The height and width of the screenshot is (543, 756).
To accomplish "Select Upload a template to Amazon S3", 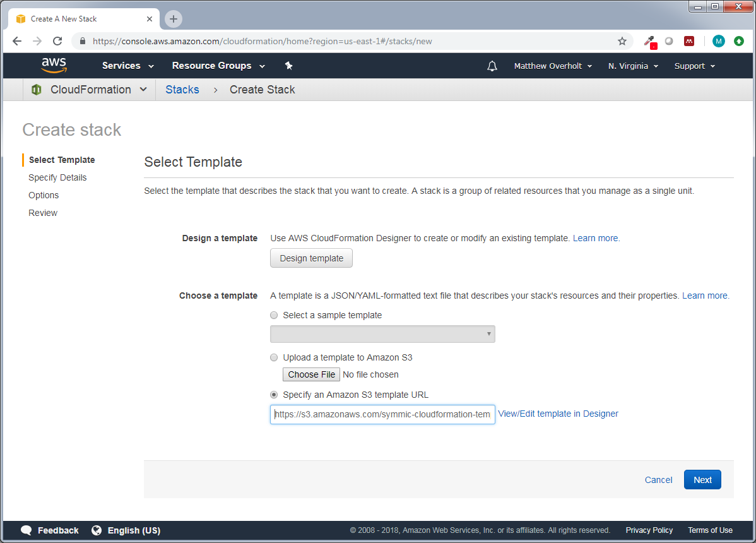I will click(274, 357).
